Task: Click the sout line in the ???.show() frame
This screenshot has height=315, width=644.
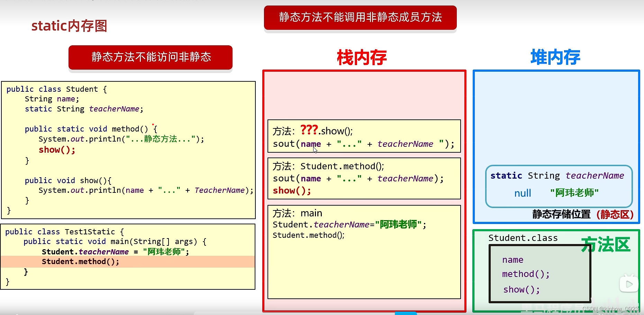Action: tap(363, 144)
